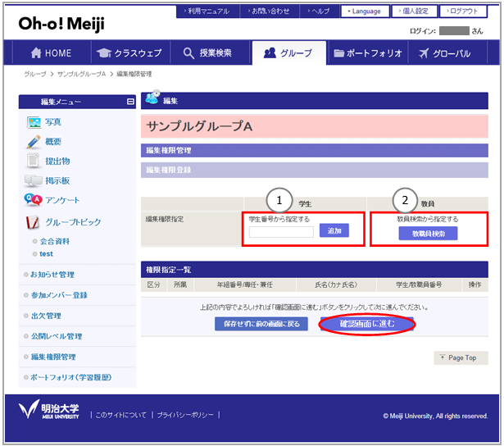
Task: Open 公開レベル管理 in sidebar
Action: [x=57, y=336]
